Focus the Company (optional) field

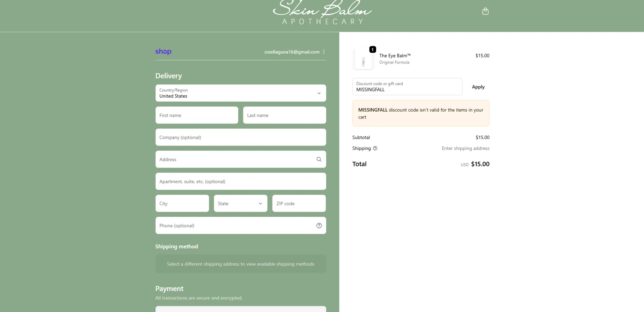[240, 137]
